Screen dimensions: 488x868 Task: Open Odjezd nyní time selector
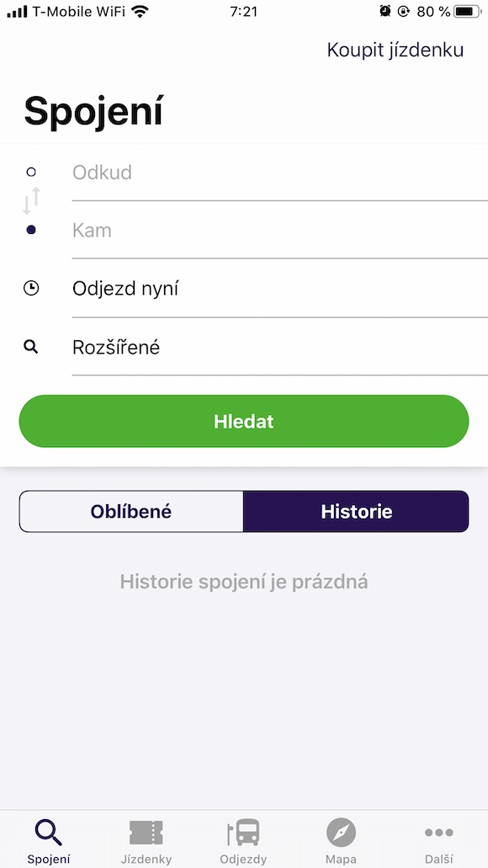(x=280, y=289)
